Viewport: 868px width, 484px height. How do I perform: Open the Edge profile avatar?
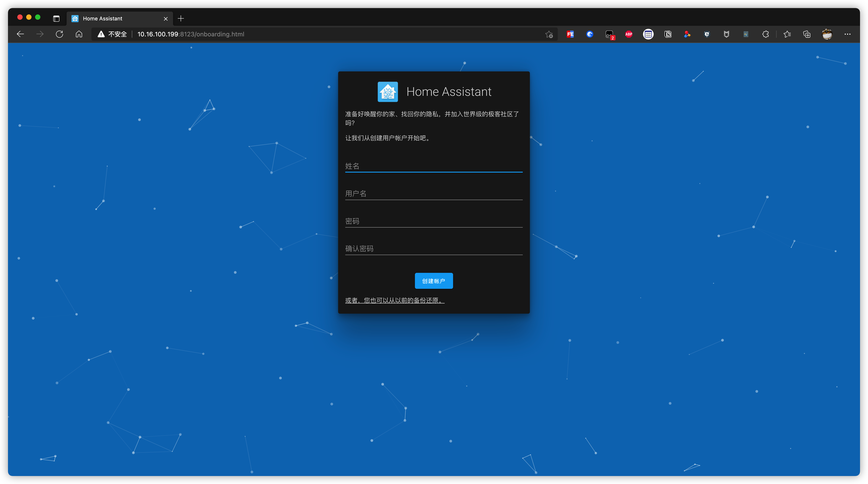coord(827,34)
